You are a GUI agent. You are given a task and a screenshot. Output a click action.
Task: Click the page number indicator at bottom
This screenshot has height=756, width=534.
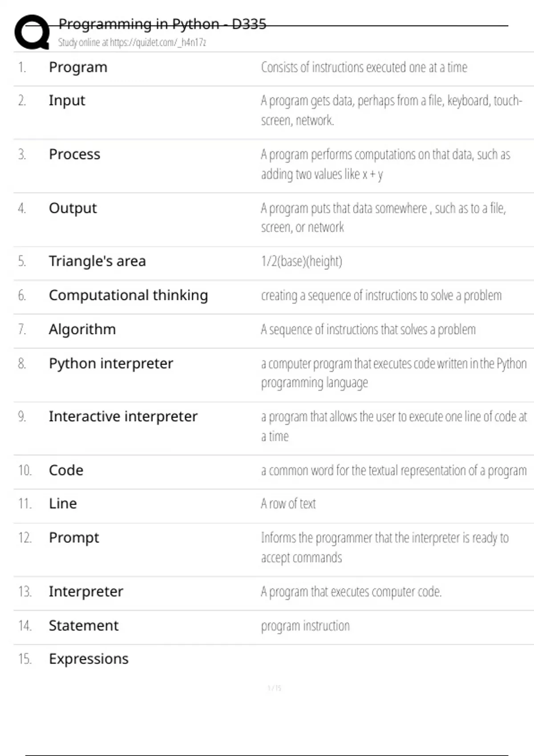[275, 688]
